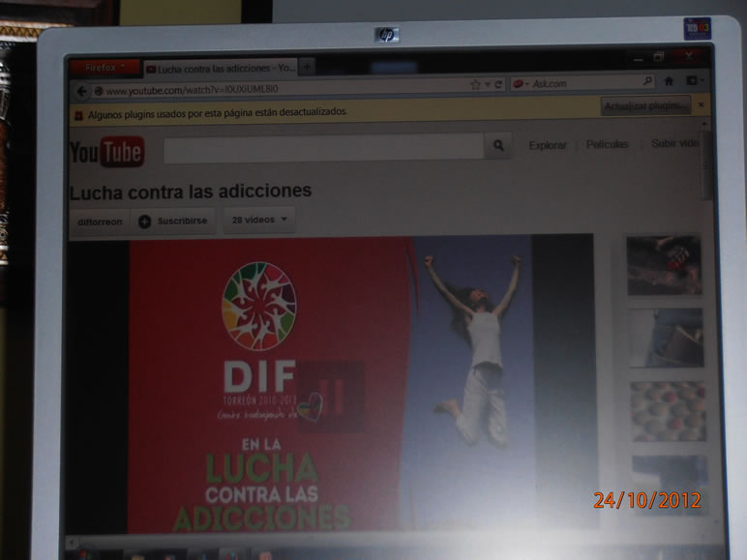Screen dimensions: 747x560
Task: Open the bookmarks menu icon
Action: pos(694,80)
